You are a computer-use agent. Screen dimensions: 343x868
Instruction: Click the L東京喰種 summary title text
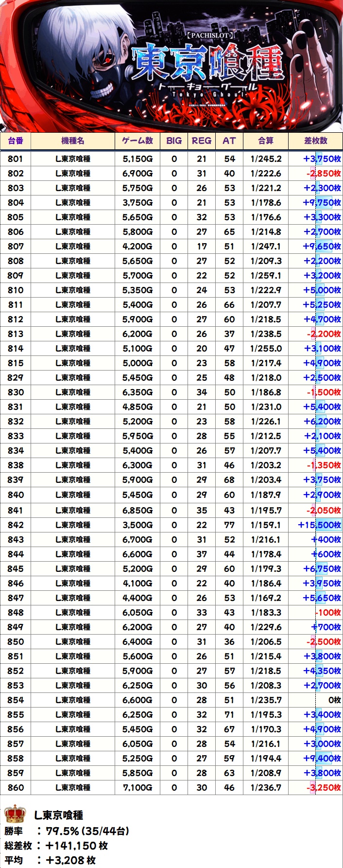[58, 815]
